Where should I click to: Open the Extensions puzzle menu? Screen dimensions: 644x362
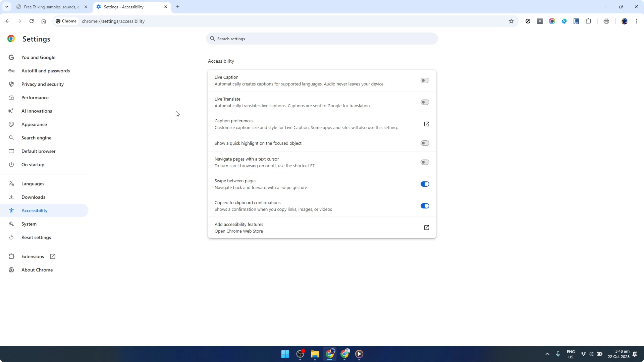[589, 21]
